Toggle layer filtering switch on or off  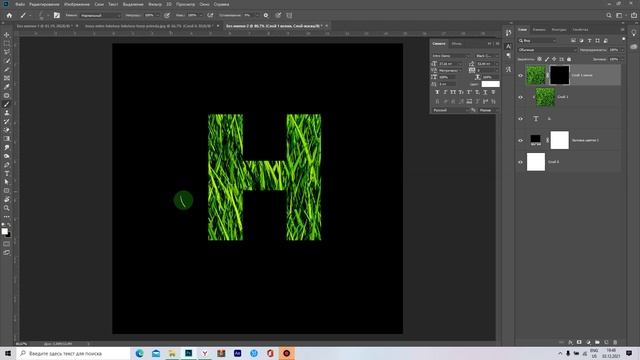(x=624, y=39)
